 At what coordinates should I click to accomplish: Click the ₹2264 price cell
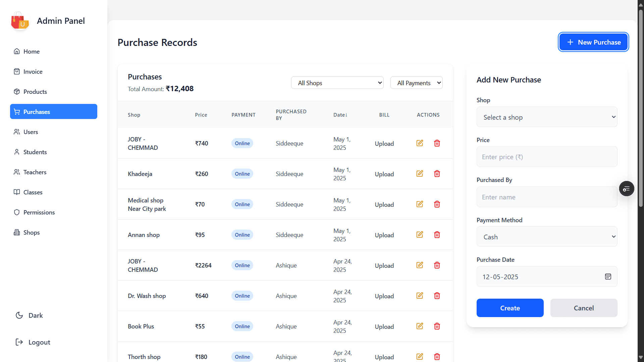pyautogui.click(x=203, y=265)
